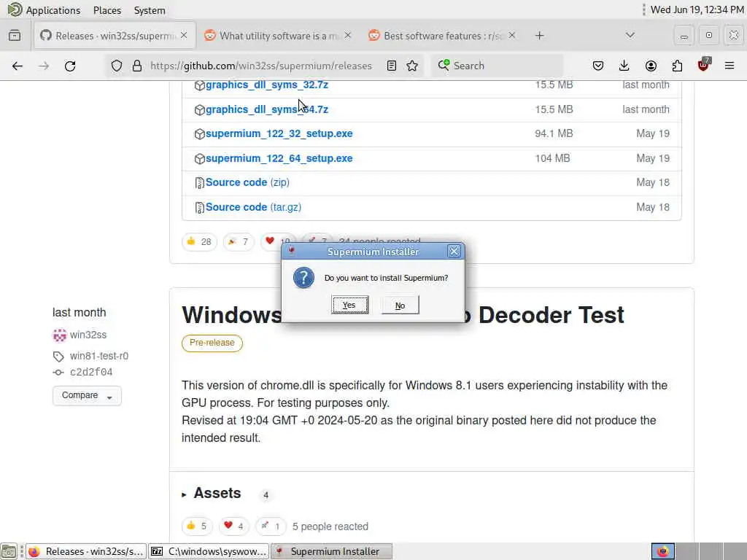Click the github.com URL address field
The height and width of the screenshot is (560, 747).
pos(261,66)
